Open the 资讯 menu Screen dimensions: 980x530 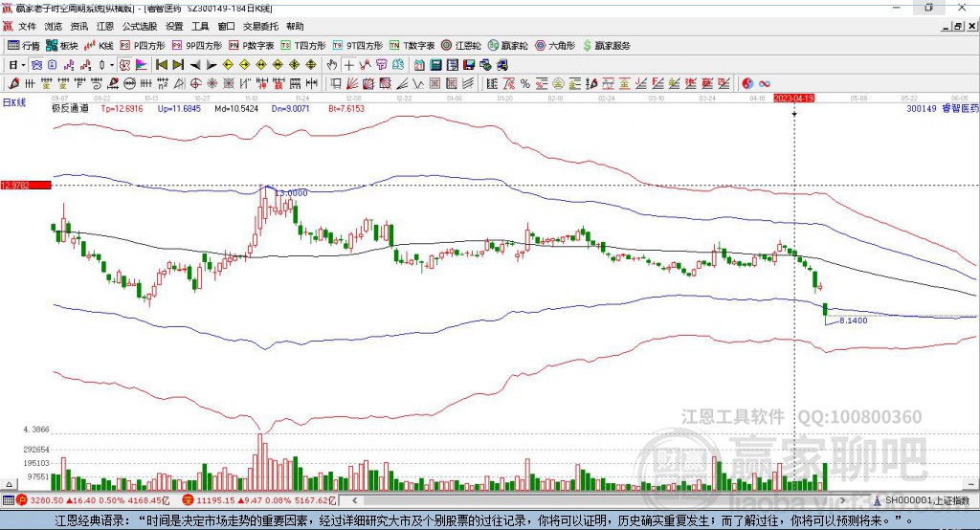78,26
